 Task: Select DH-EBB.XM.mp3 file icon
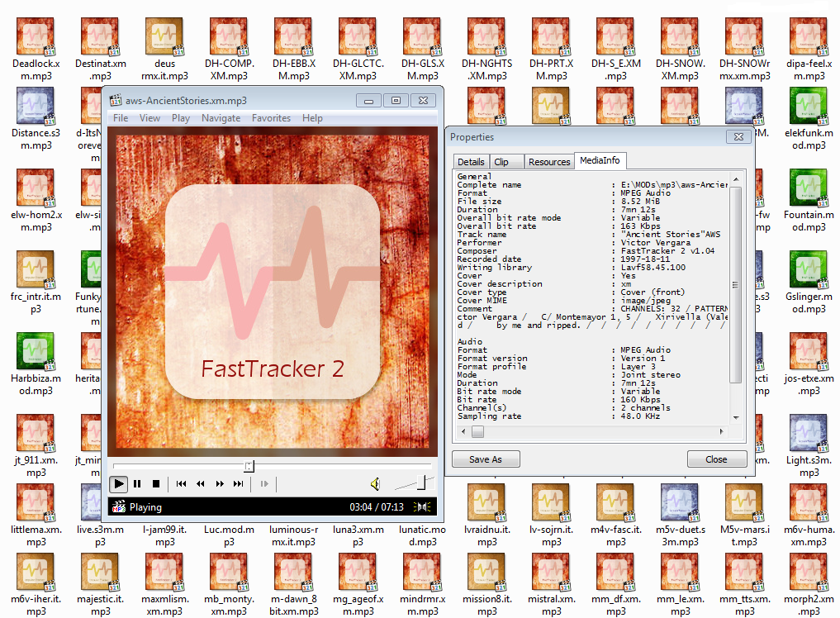(x=293, y=37)
